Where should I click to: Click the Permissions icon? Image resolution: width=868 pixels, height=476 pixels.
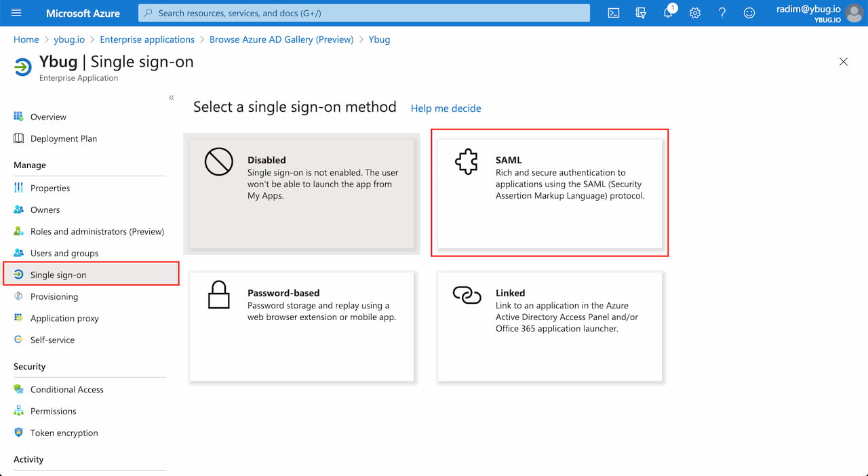coord(18,411)
